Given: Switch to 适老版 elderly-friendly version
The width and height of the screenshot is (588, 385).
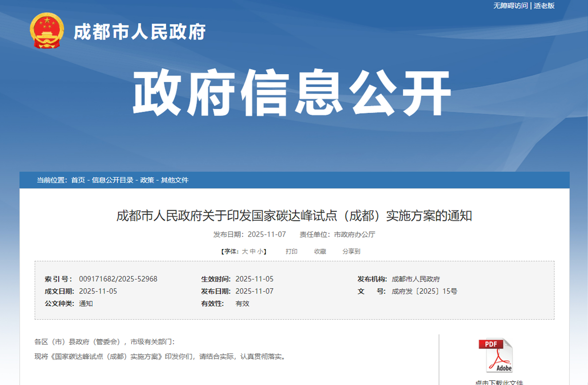Looking at the screenshot, I should (x=544, y=6).
